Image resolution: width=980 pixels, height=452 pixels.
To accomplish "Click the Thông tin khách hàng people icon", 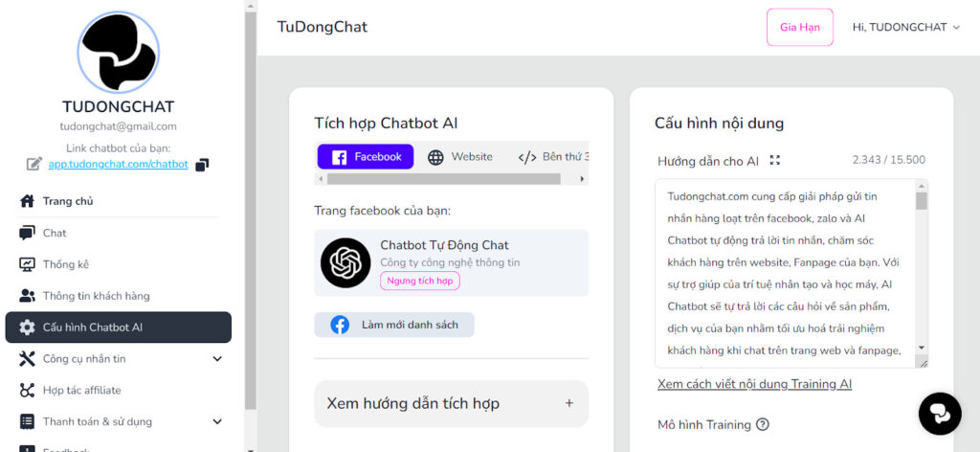I will [x=27, y=296].
